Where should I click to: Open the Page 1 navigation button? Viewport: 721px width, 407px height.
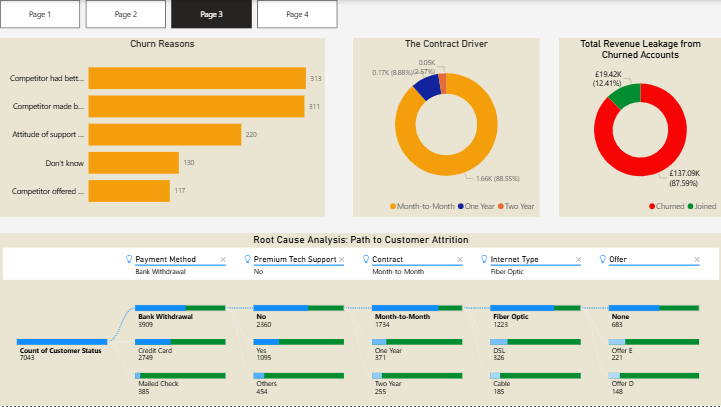40,14
